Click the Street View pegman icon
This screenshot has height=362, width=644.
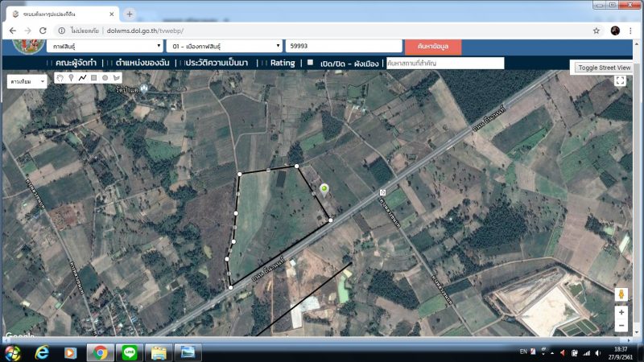point(621,294)
